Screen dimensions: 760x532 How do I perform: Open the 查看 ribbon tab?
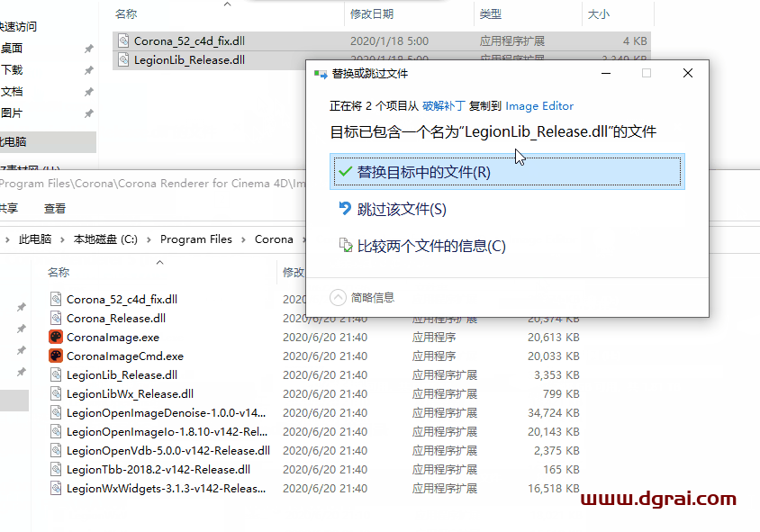coord(55,208)
